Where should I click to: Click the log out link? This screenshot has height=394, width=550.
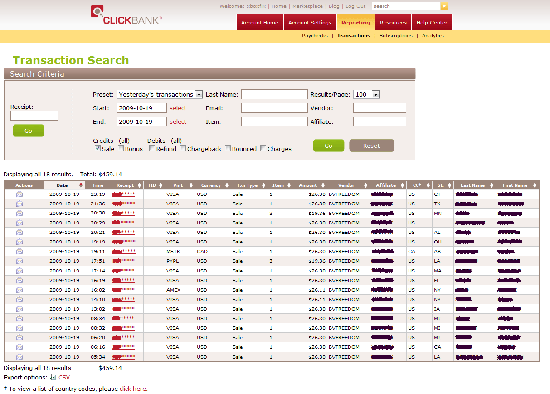355,6
